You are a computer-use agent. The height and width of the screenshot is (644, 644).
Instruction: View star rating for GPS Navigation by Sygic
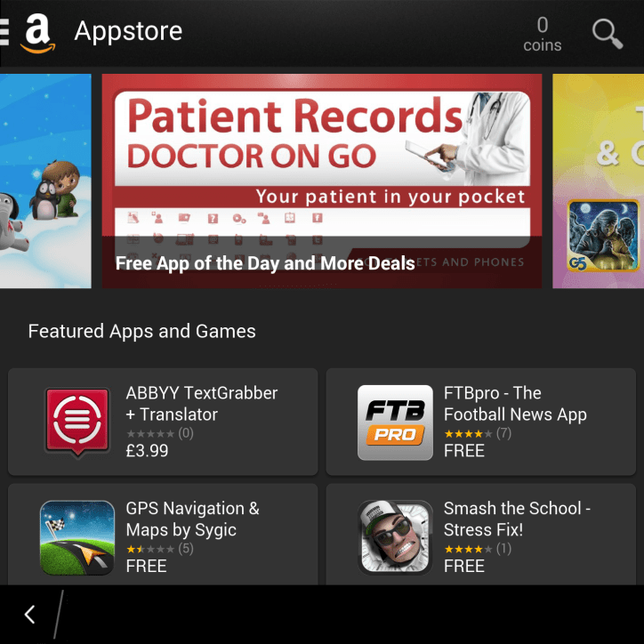coord(159,549)
